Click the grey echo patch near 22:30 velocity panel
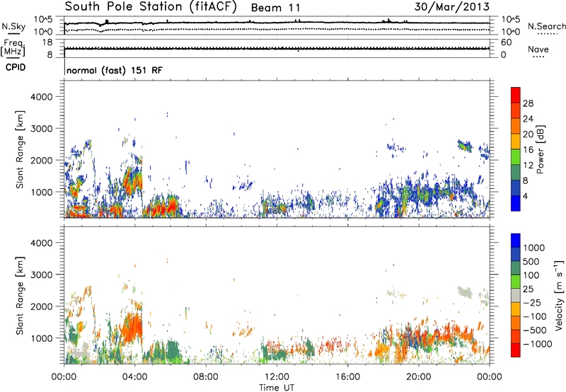 tap(465, 292)
